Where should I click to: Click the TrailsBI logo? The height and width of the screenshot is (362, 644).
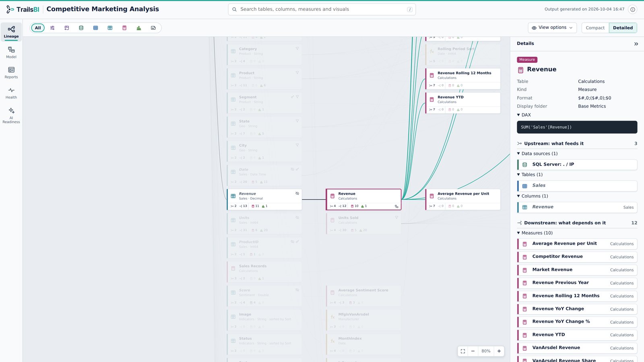point(23,9)
